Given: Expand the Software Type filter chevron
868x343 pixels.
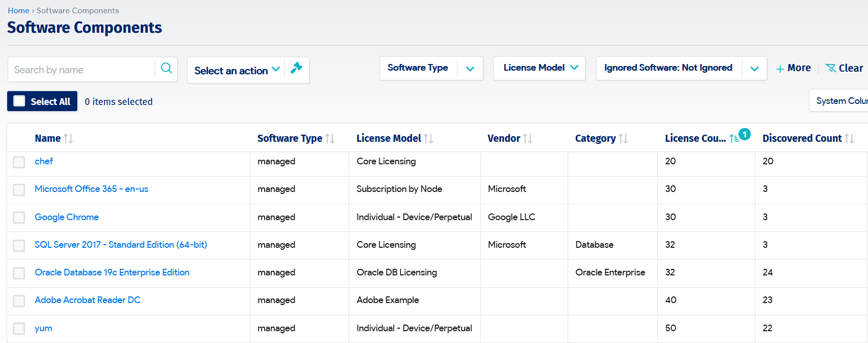Looking at the screenshot, I should point(470,69).
